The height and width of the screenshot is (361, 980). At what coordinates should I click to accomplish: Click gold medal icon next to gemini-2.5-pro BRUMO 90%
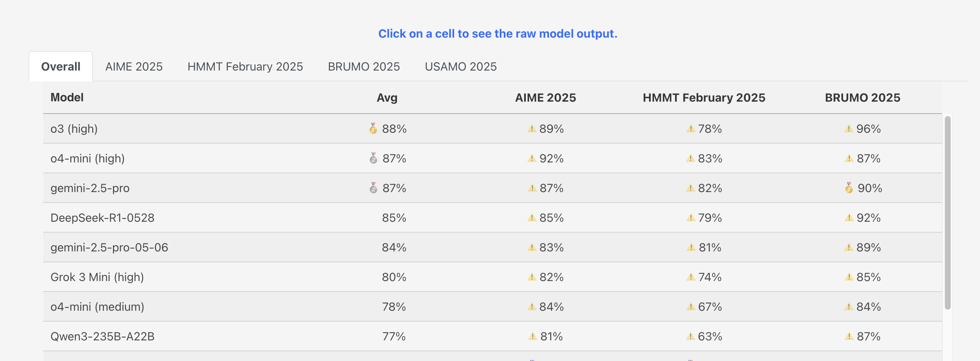point(849,188)
